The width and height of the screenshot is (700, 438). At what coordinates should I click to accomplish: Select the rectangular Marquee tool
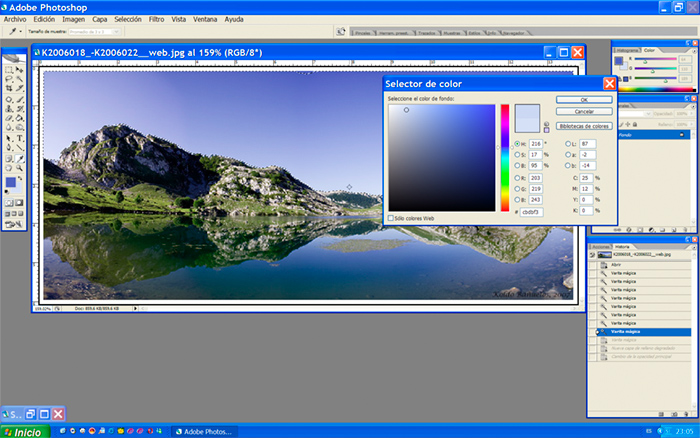[x=8, y=70]
